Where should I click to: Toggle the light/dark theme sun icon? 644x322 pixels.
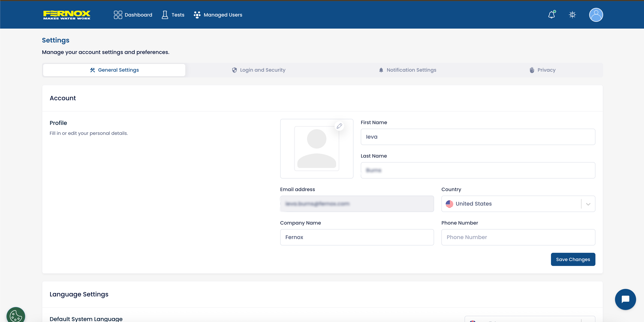[572, 15]
